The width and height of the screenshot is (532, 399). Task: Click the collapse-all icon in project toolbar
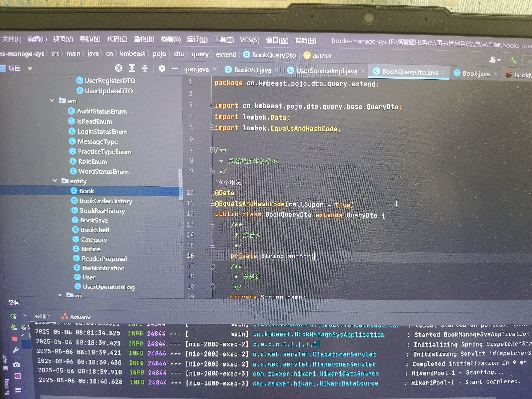pyautogui.click(x=145, y=69)
